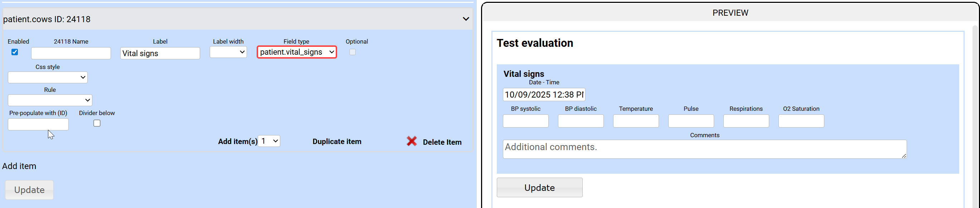Uncheck the Enabled checkbox
This screenshot has width=980, height=208.
pos(15,52)
